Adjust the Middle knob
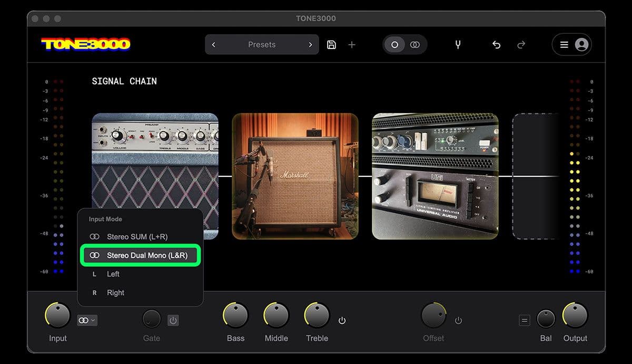The width and height of the screenshot is (632, 364). pos(276,316)
